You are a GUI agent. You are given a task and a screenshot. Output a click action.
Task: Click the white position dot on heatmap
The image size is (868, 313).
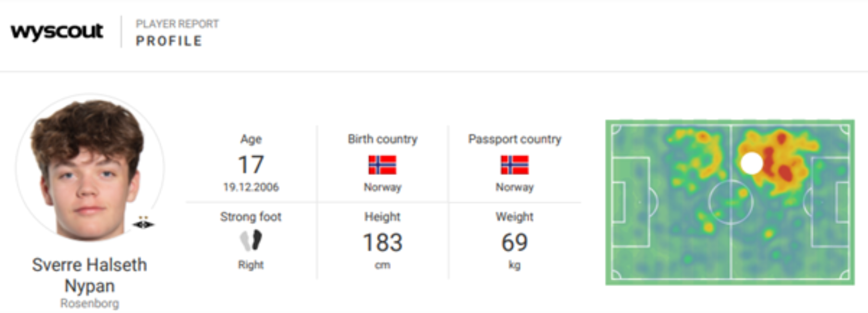tap(751, 163)
